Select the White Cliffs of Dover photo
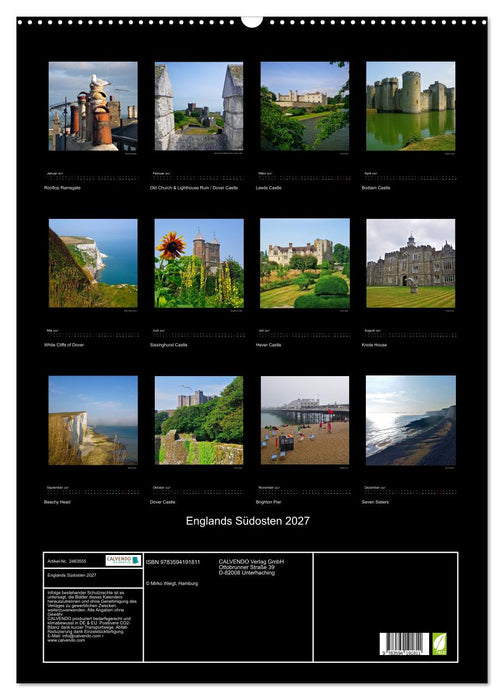 [x=93, y=263]
